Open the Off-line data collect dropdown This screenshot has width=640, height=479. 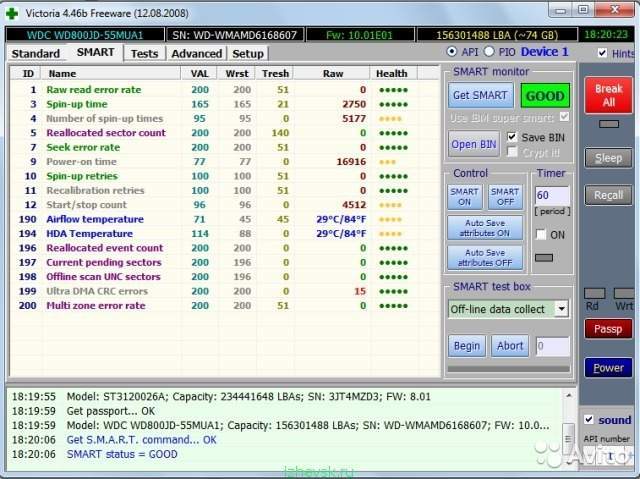point(561,309)
